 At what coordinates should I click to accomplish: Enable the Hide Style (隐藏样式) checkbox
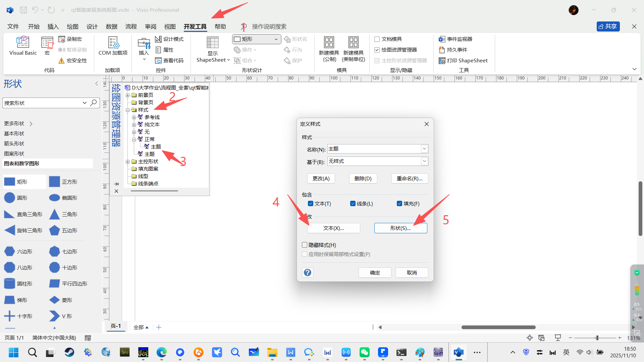tap(305, 245)
